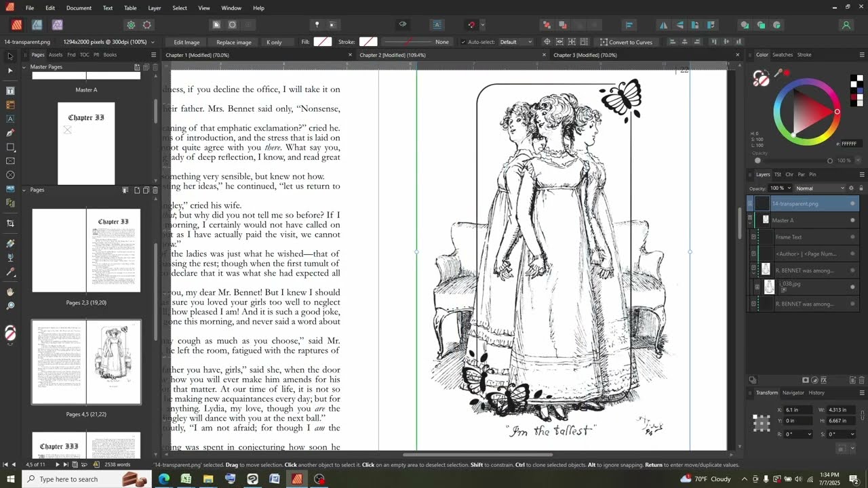Image resolution: width=868 pixels, height=488 pixels.
Task: Open the Navigator panel tab
Action: (793, 392)
